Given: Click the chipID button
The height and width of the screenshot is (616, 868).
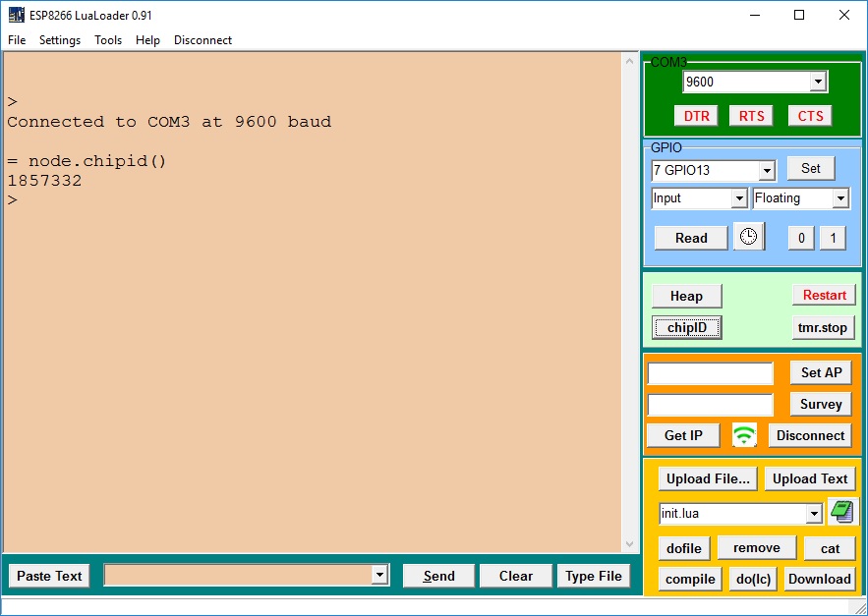Looking at the screenshot, I should coord(687,327).
